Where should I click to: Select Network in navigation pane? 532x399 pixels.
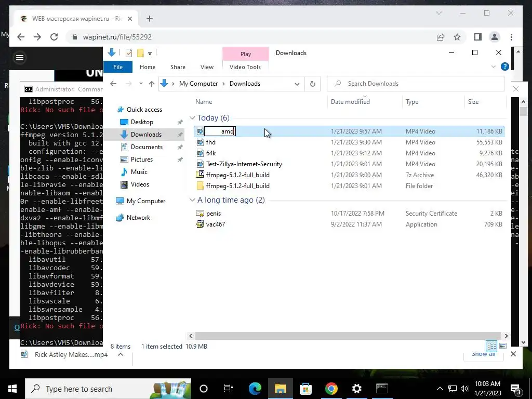(x=138, y=218)
